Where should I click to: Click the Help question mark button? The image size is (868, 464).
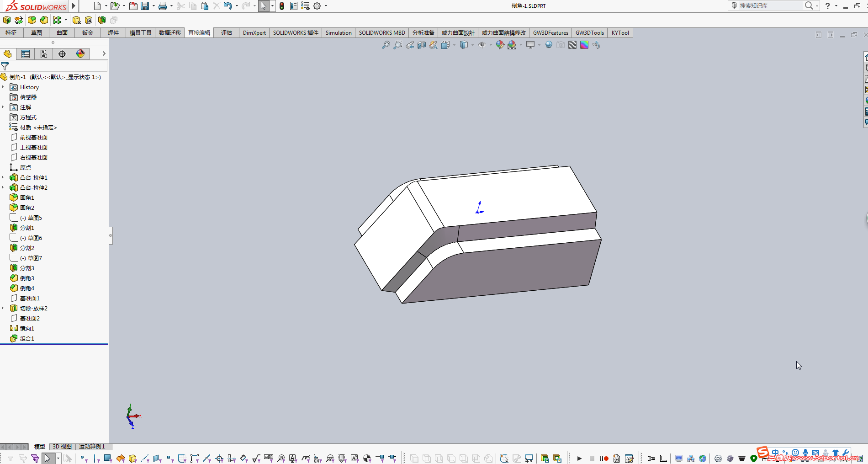pyautogui.click(x=827, y=6)
